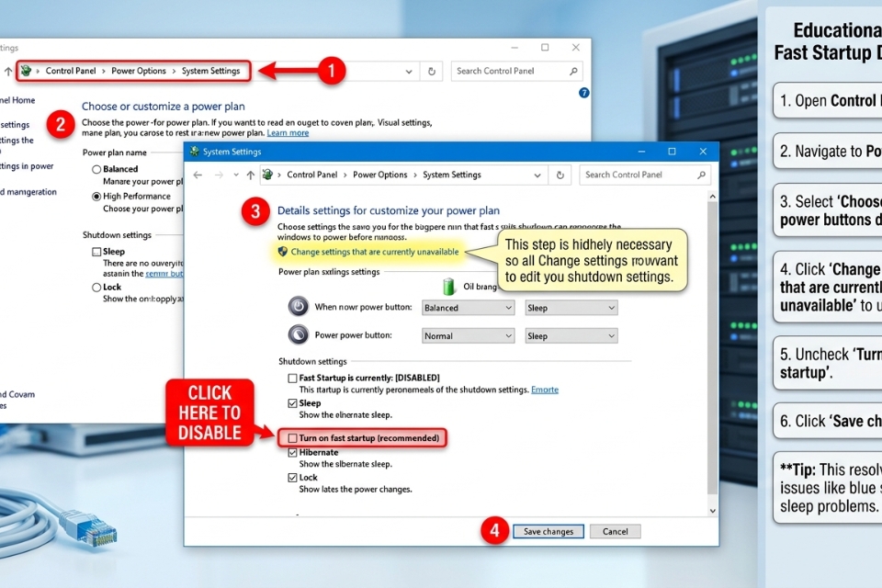The height and width of the screenshot is (588, 882).
Task: Click Power Options breadcrumb in front window
Action: pyautogui.click(x=379, y=175)
